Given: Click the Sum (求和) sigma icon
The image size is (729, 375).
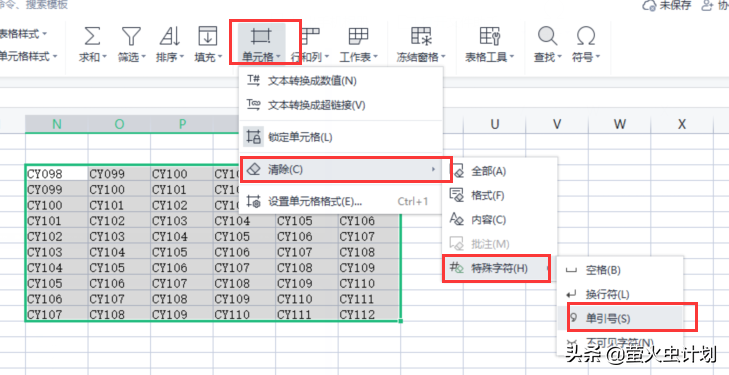Looking at the screenshot, I should [x=92, y=36].
